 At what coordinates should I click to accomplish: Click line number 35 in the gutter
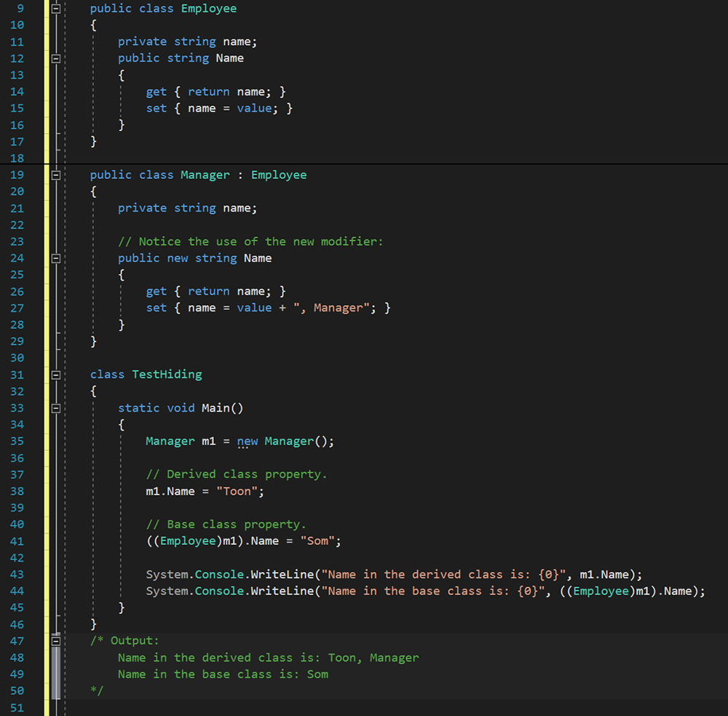click(17, 441)
